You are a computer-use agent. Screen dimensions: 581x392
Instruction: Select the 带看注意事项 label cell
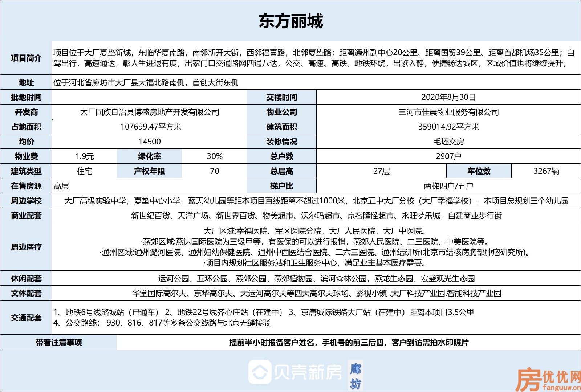tap(59, 342)
